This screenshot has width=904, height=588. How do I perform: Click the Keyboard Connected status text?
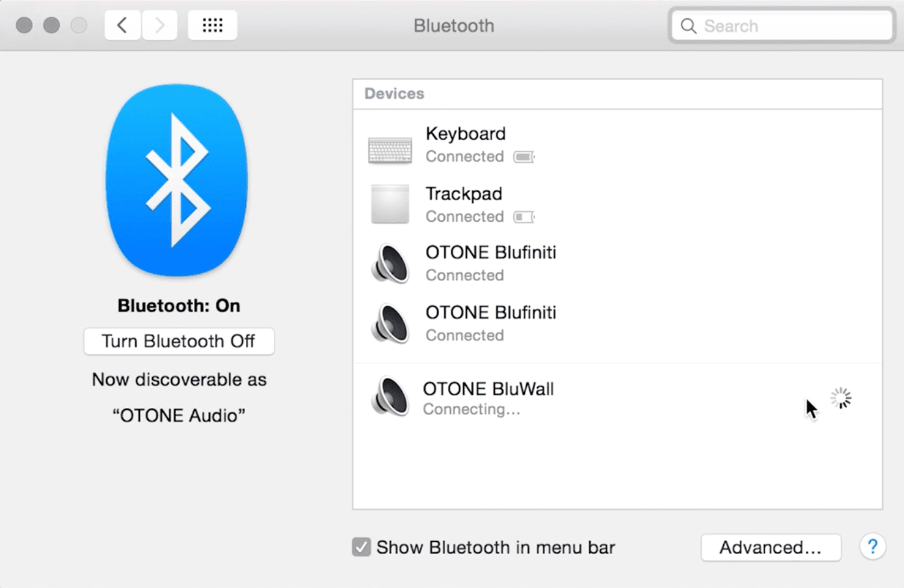click(464, 157)
